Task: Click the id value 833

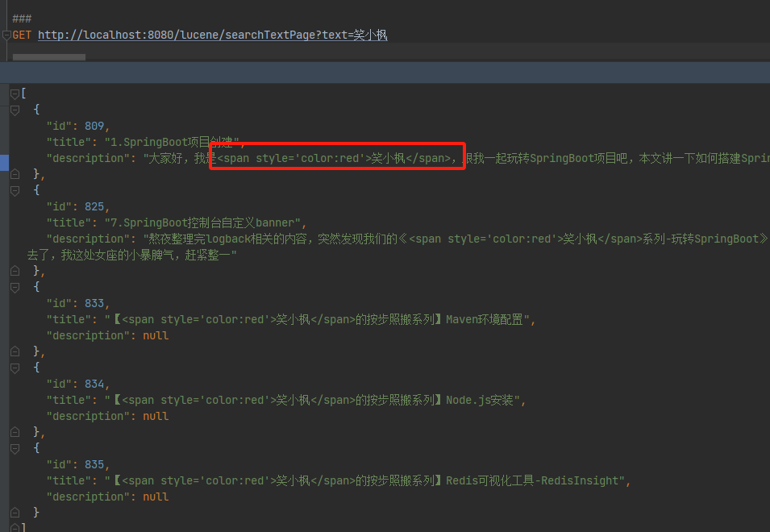Action: (x=94, y=303)
